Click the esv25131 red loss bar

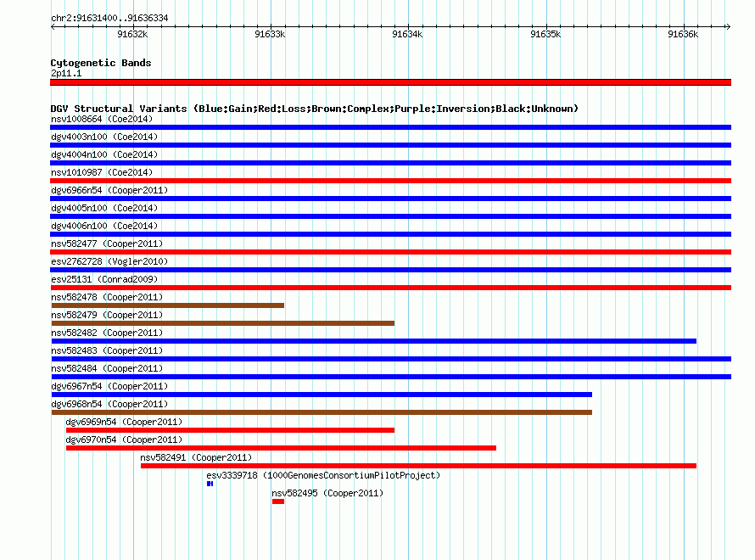point(390,288)
